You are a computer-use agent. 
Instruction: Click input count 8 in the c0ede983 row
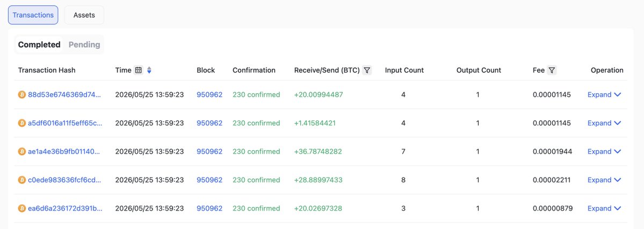[x=403, y=180]
